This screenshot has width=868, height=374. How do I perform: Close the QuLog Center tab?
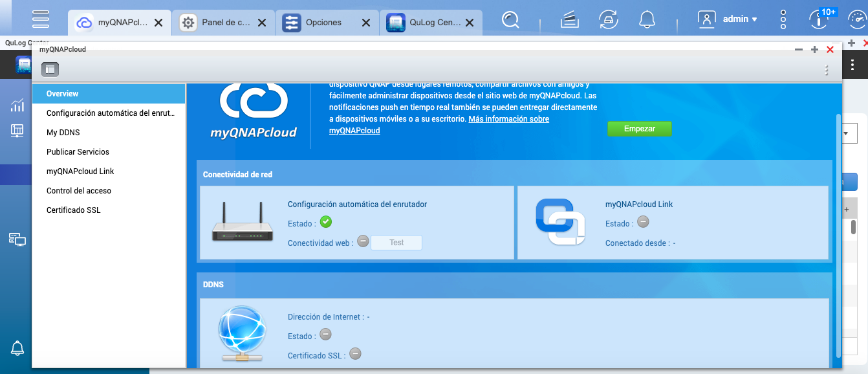(x=470, y=23)
